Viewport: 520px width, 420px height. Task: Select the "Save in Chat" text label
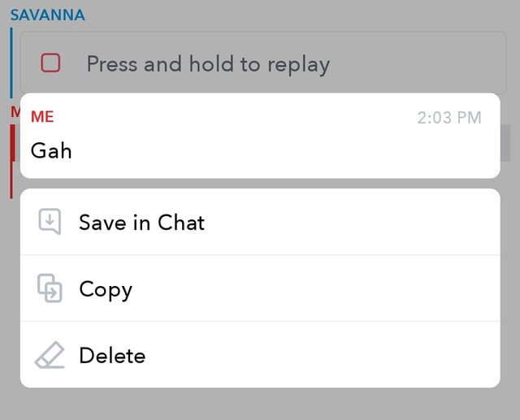[141, 223]
